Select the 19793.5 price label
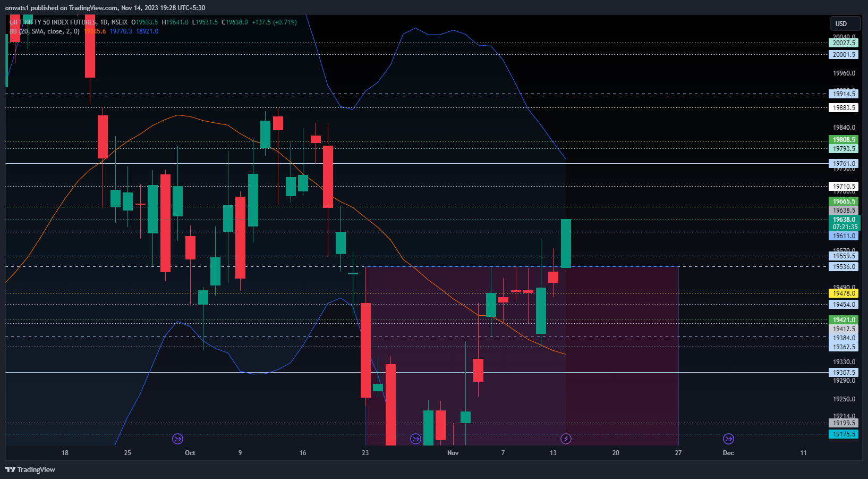This screenshot has height=479, width=868. (x=844, y=149)
